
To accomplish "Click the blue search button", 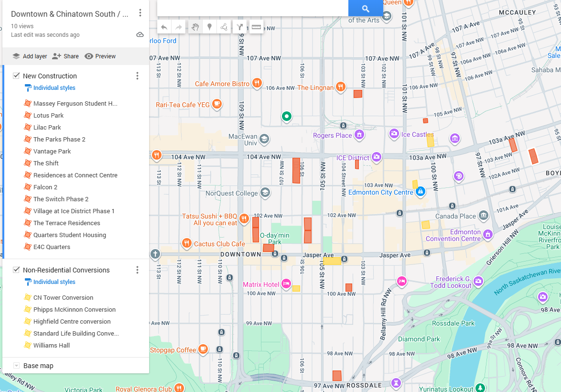I will 365,8.
